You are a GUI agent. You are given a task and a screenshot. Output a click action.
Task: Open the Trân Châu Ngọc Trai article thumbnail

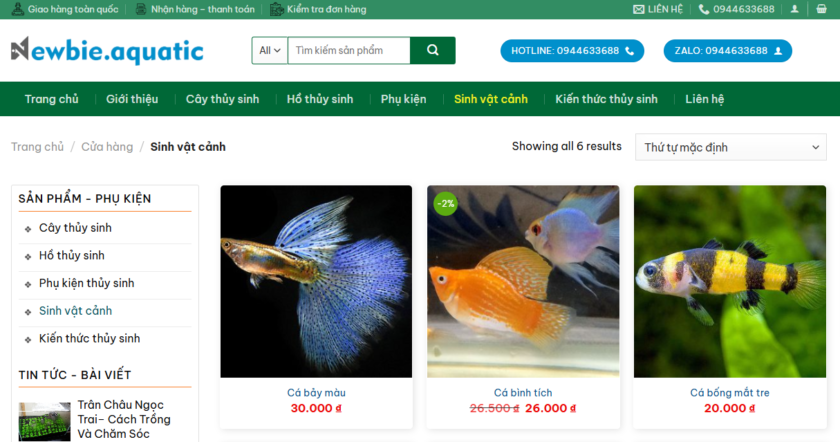coord(44,422)
